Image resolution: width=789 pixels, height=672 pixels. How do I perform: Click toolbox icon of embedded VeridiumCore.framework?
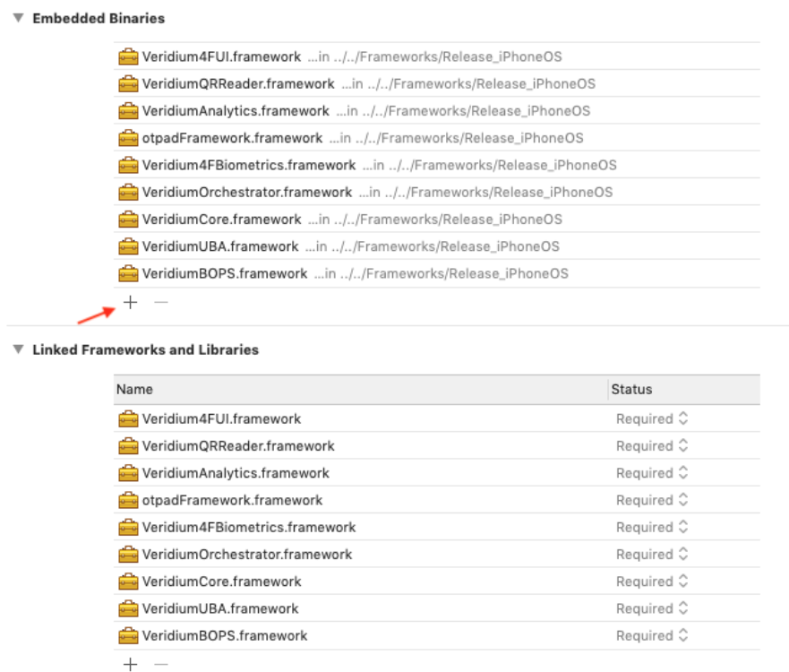pos(128,220)
